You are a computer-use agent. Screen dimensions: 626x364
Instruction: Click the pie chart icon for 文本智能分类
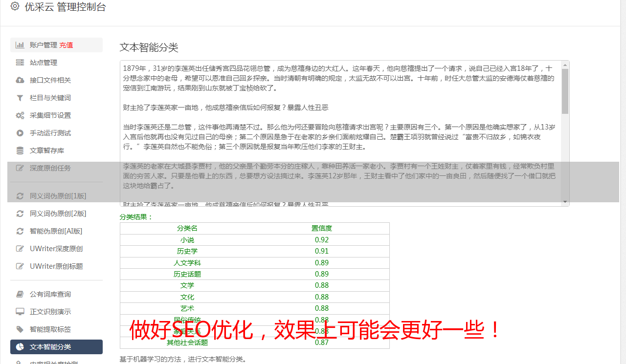(x=20, y=347)
